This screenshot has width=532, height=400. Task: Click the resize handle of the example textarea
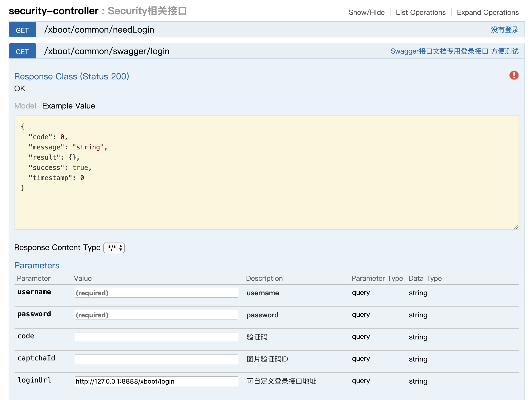516,227
